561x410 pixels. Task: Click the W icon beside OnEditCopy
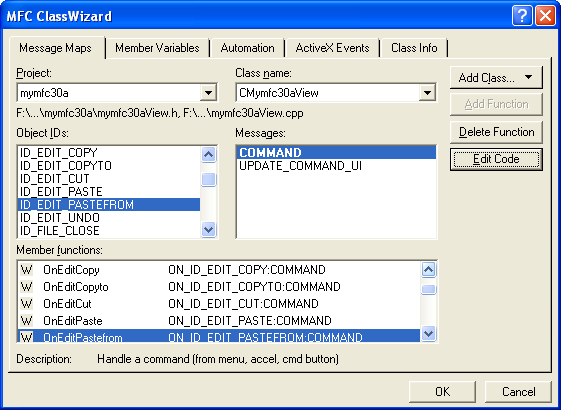coord(26,270)
